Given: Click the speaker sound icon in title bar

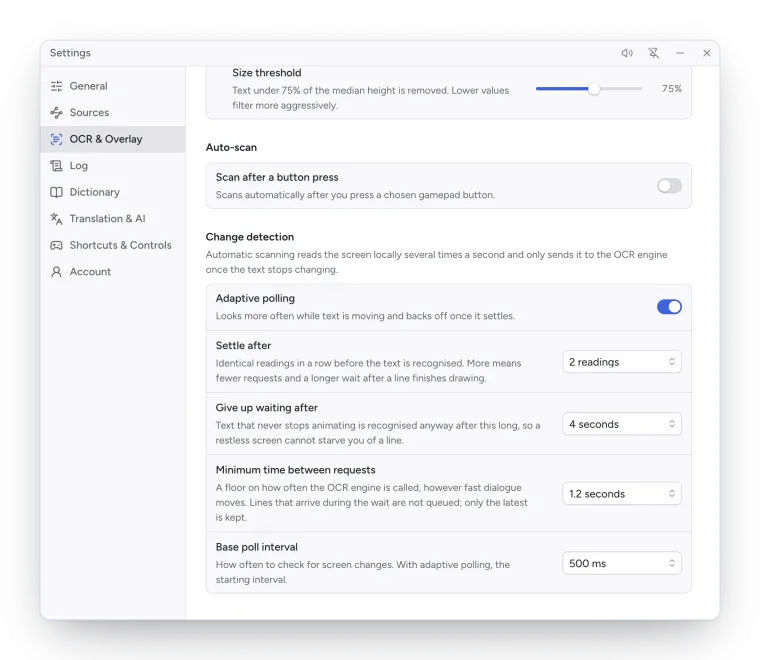Looking at the screenshot, I should pyautogui.click(x=627, y=53).
